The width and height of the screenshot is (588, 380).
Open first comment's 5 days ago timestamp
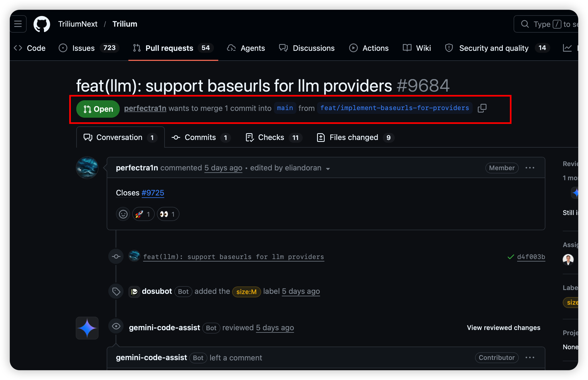point(223,168)
